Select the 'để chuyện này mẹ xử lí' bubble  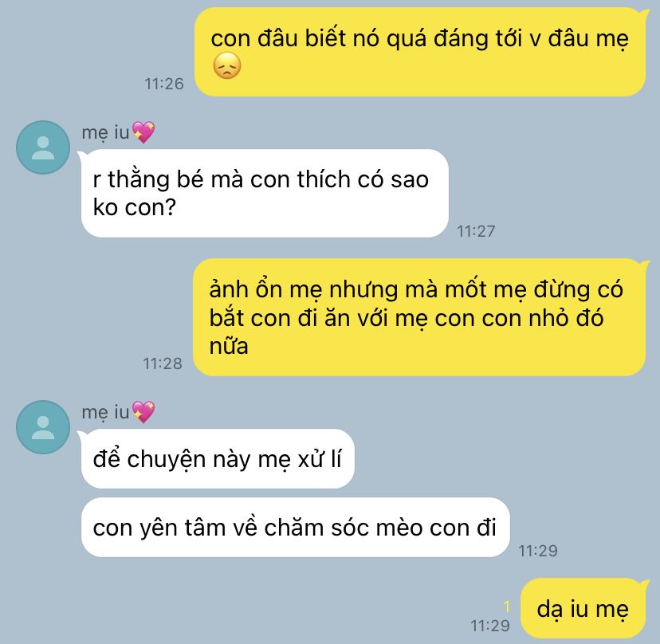(218, 459)
